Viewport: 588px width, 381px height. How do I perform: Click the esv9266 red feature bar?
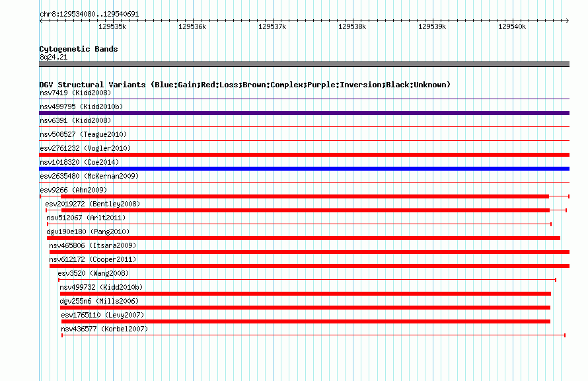tap(305, 196)
